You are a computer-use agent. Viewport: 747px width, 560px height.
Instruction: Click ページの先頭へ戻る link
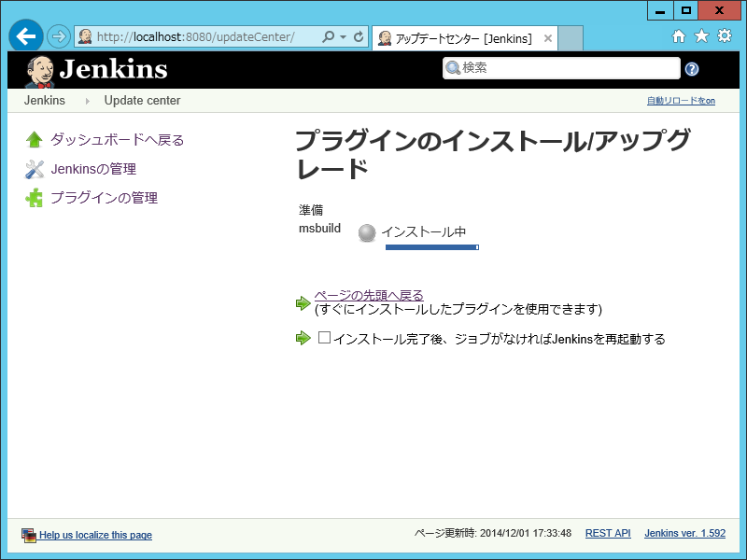369,295
